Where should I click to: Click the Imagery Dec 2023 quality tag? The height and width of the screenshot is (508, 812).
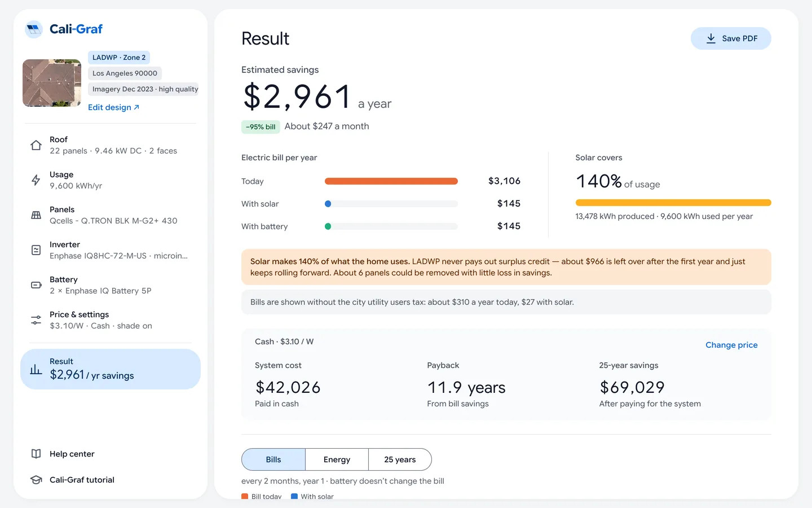pyautogui.click(x=144, y=89)
